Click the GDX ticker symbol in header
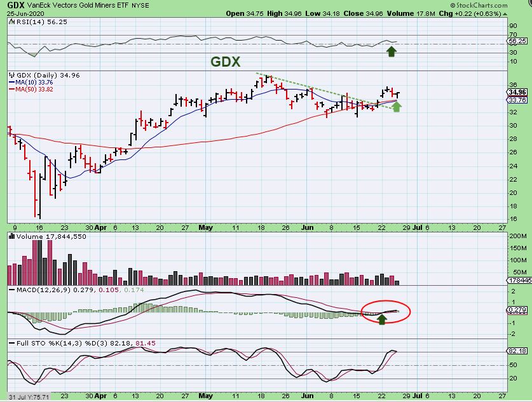 point(16,5)
